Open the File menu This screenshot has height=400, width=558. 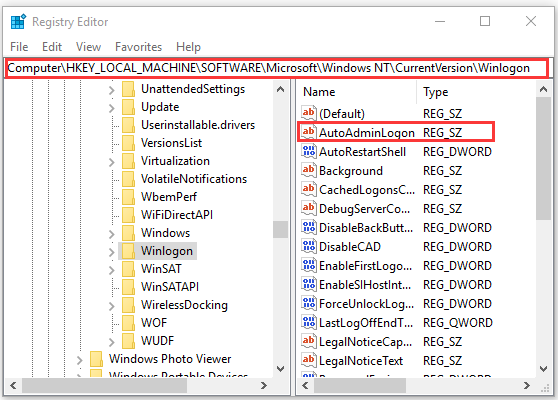(x=19, y=47)
